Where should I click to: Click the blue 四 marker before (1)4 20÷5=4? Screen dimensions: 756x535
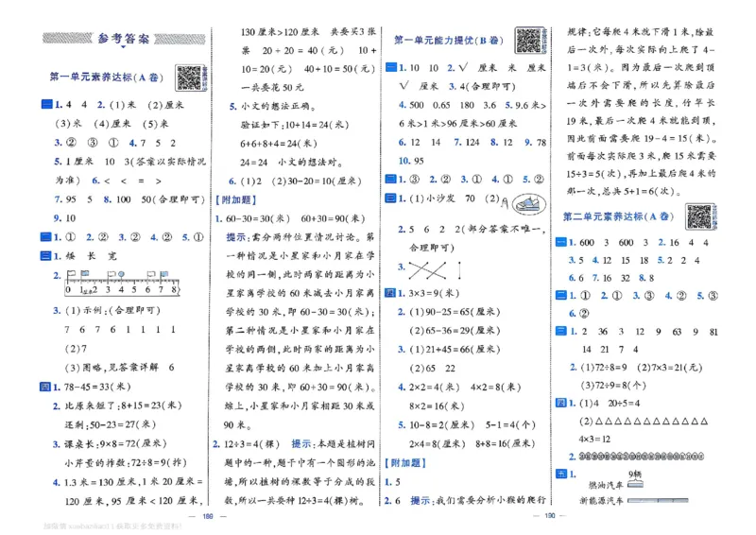561,404
